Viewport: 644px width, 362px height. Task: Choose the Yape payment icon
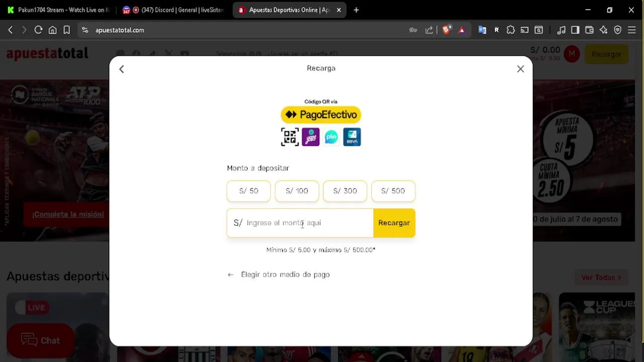pos(310,137)
